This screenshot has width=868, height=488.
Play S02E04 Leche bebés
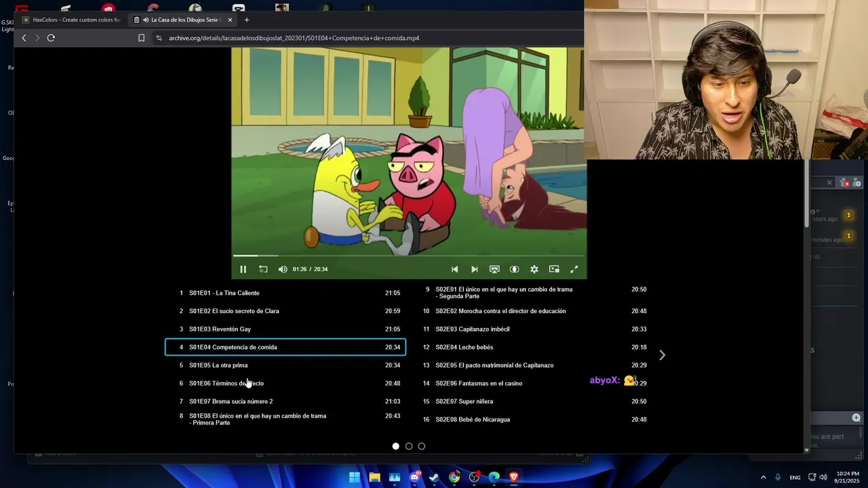point(532,347)
